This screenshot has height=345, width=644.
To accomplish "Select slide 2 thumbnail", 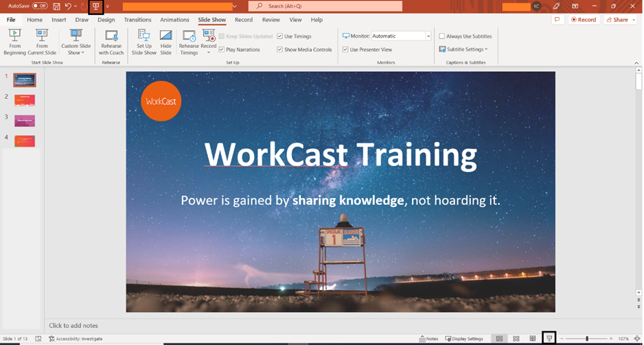I will [25, 101].
